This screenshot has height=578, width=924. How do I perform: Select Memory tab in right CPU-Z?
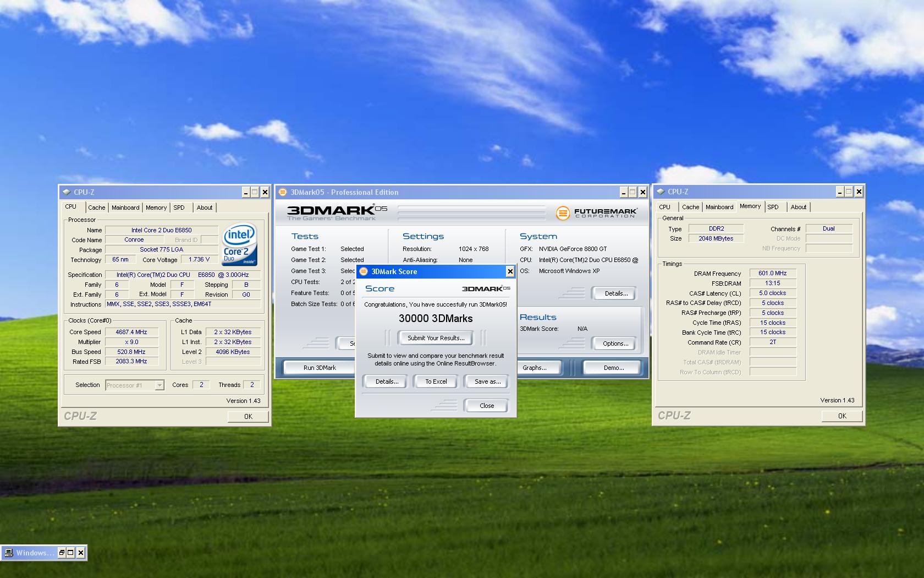point(750,206)
